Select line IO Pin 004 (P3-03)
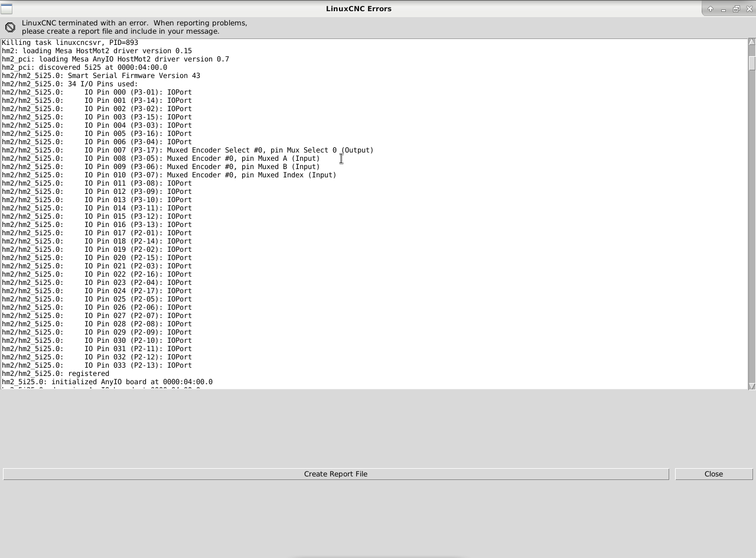Viewport: 756px width, 558px height. (97, 125)
